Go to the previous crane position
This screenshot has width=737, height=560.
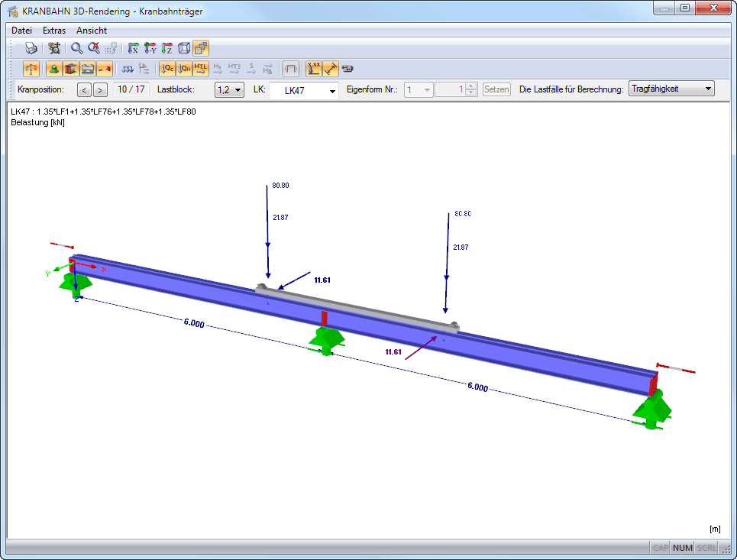pos(84,90)
